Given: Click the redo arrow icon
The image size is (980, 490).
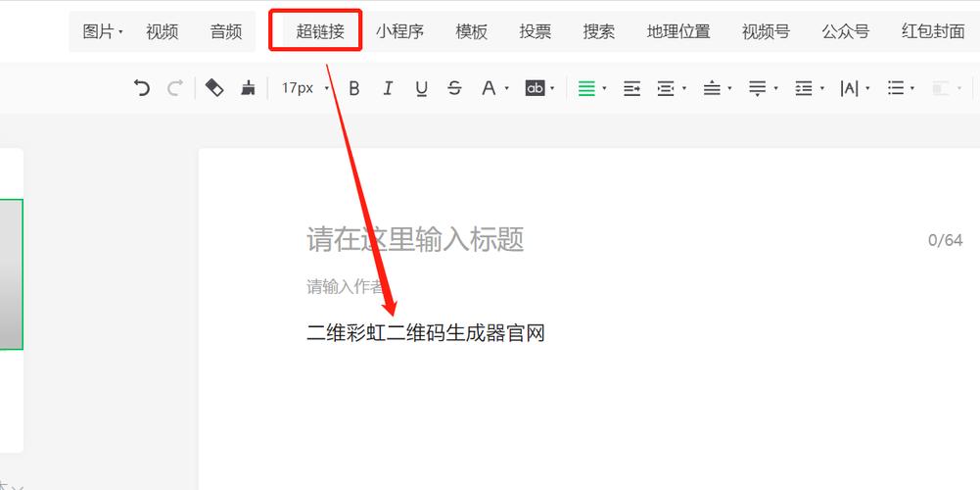Looking at the screenshot, I should tap(175, 88).
